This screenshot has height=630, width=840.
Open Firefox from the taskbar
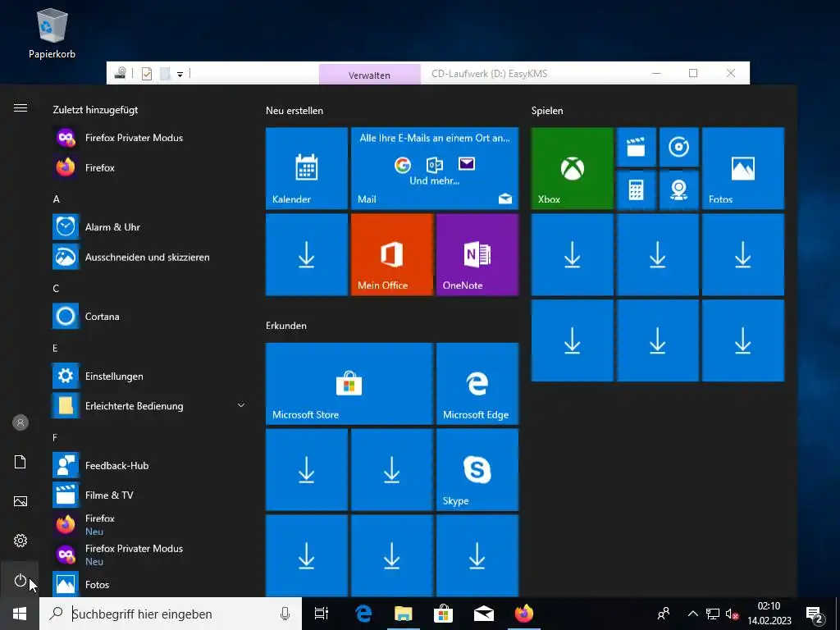524,614
